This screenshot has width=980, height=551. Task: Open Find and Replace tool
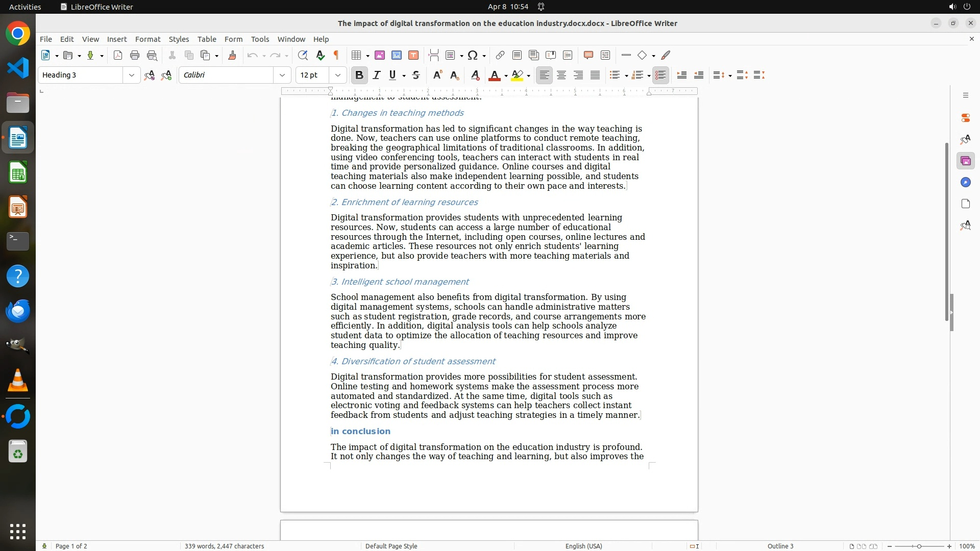click(x=303, y=56)
